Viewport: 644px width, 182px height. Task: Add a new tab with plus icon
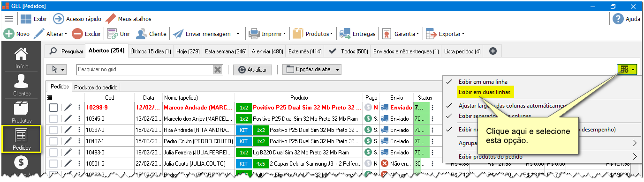(x=493, y=51)
